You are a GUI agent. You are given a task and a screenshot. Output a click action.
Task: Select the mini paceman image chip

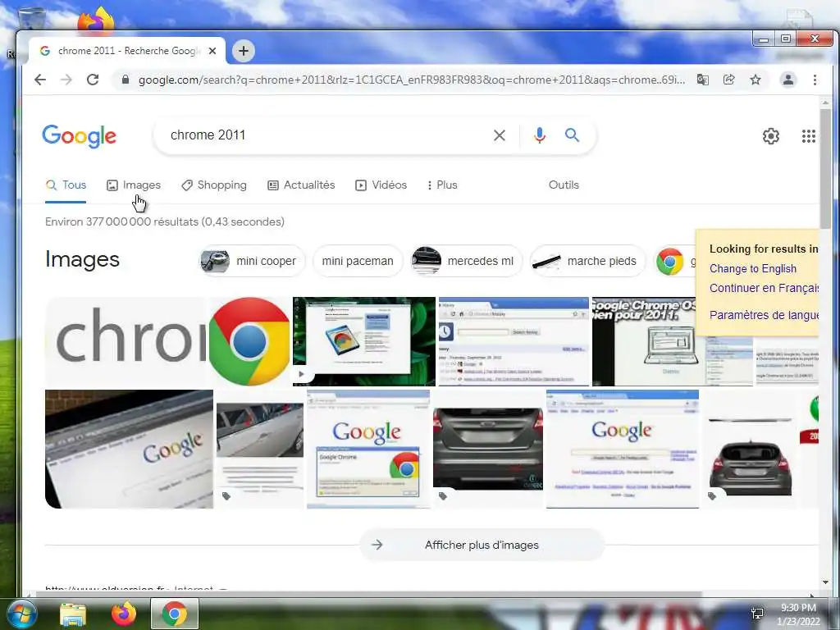[x=358, y=261]
